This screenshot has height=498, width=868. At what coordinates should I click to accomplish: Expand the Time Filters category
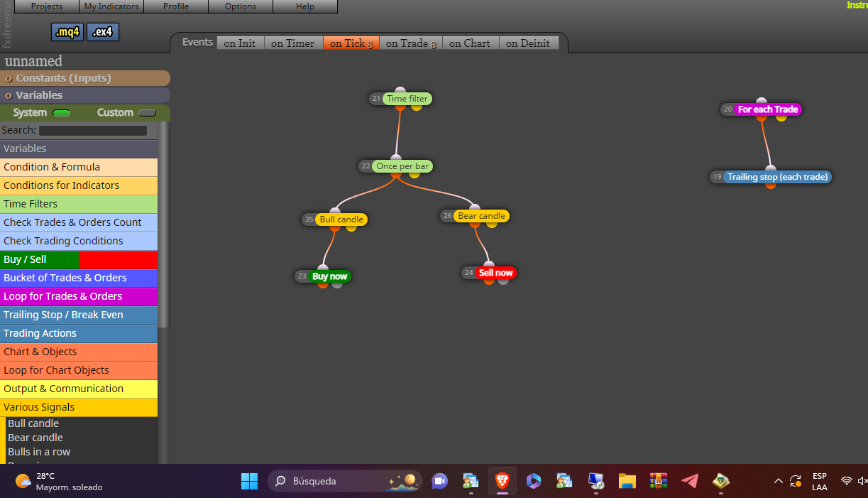click(79, 204)
